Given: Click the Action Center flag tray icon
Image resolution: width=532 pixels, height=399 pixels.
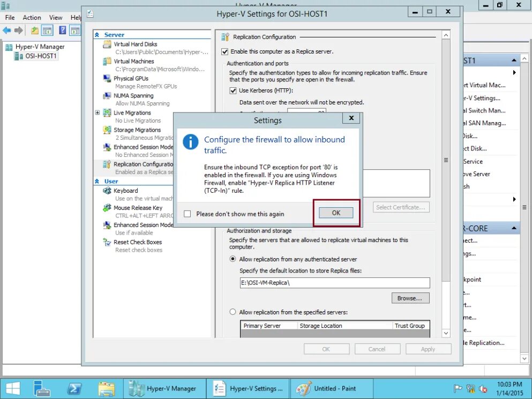Looking at the screenshot, I should tap(458, 388).
